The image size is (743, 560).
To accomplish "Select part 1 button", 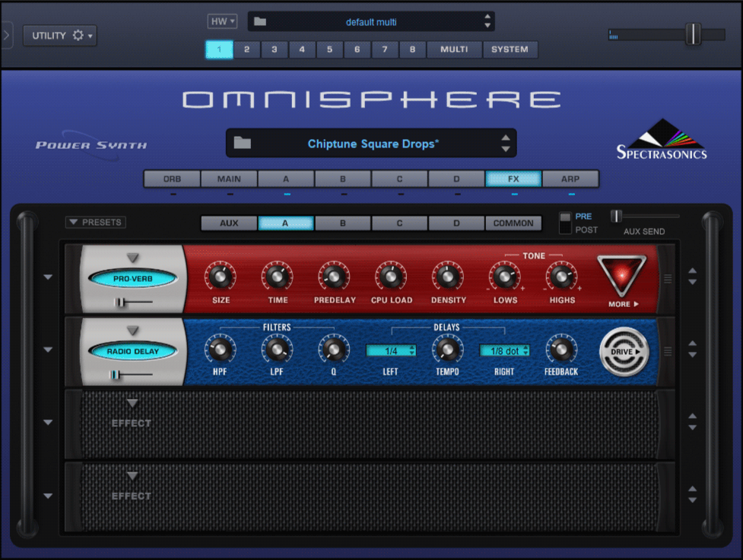I will [x=219, y=49].
